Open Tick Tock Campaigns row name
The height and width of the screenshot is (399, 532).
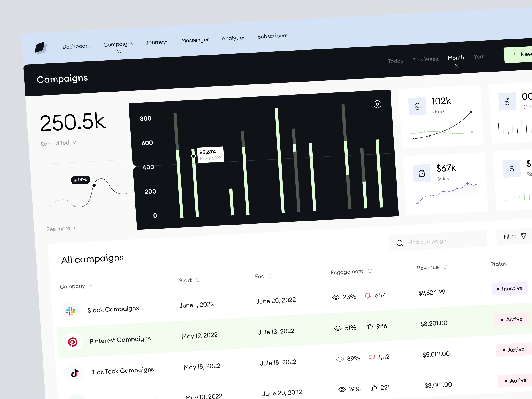123,371
